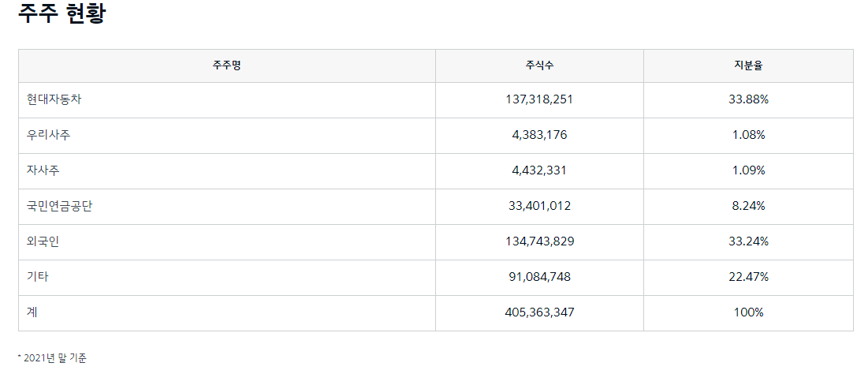This screenshot has width=868, height=389.
Task: Select the 현대자동차 shareholder cell
Action: point(54,99)
